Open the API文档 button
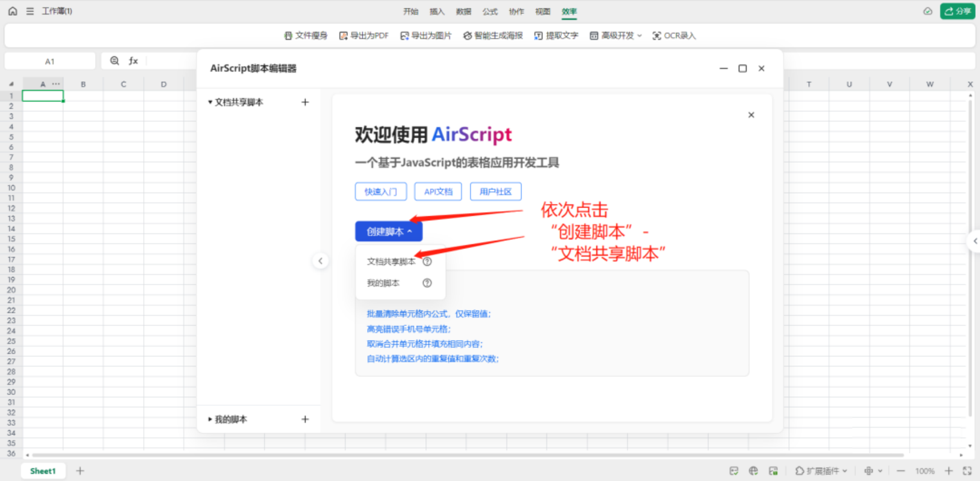This screenshot has width=980, height=481. click(x=438, y=192)
